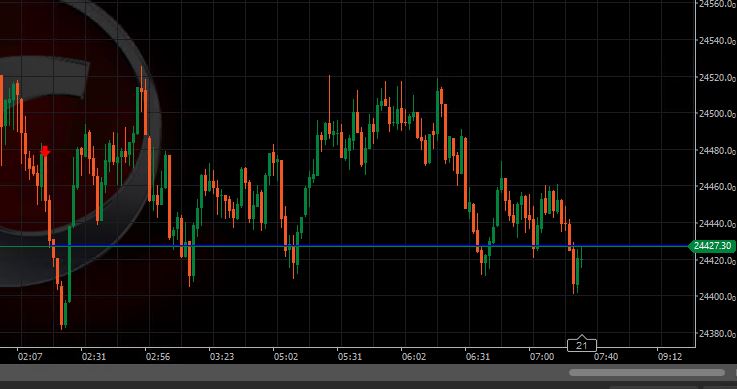
Task: Click the 24400.0 price axis label
Action: [717, 297]
